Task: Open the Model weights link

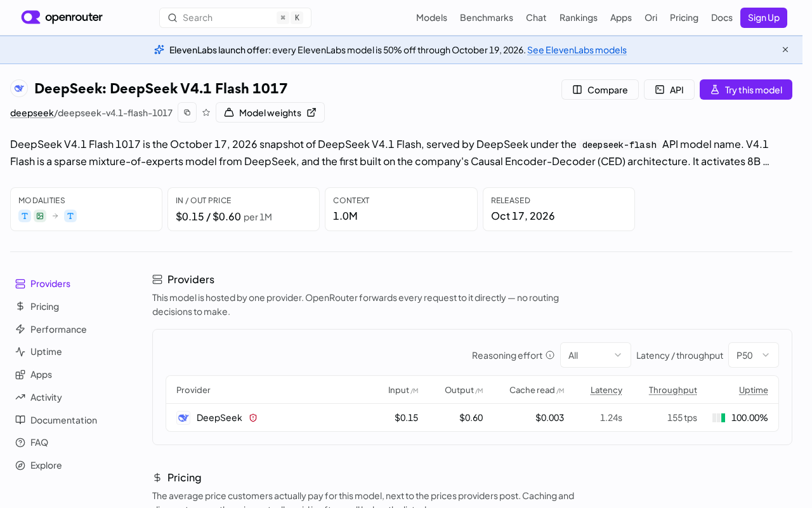Action: pyautogui.click(x=270, y=112)
